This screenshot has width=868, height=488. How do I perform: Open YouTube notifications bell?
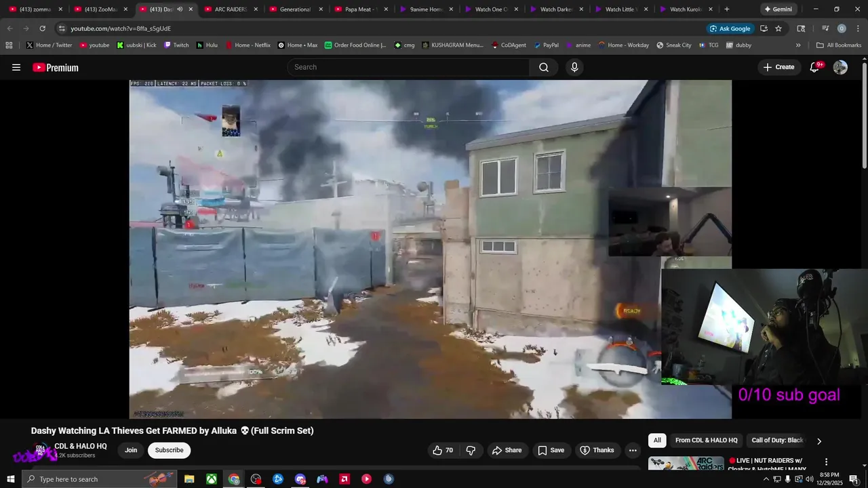(x=815, y=67)
